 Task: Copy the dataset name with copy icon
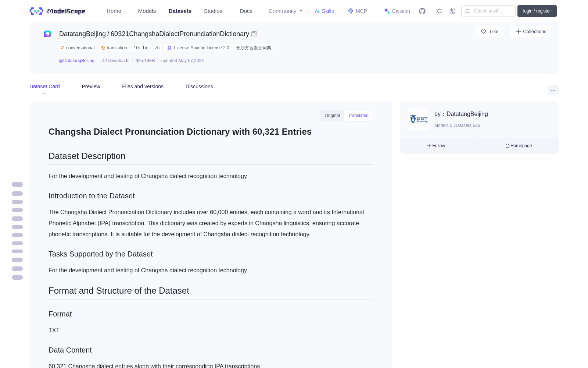(x=254, y=34)
